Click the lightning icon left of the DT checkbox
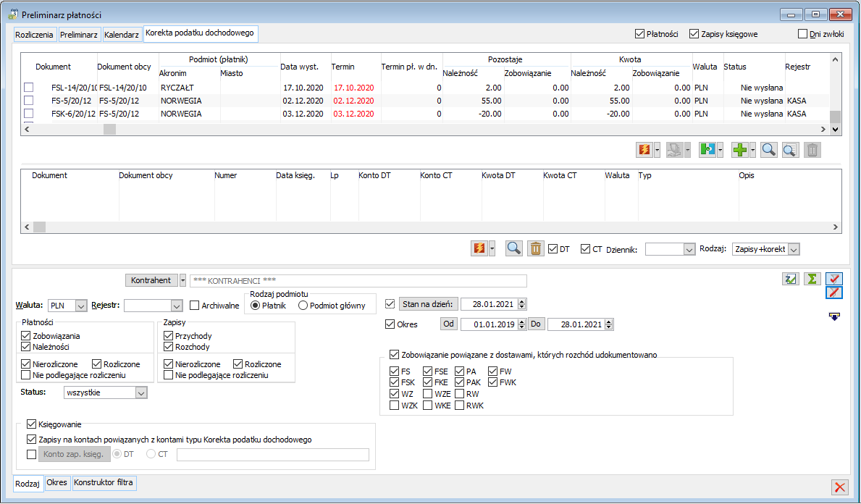861x504 pixels. (479, 248)
